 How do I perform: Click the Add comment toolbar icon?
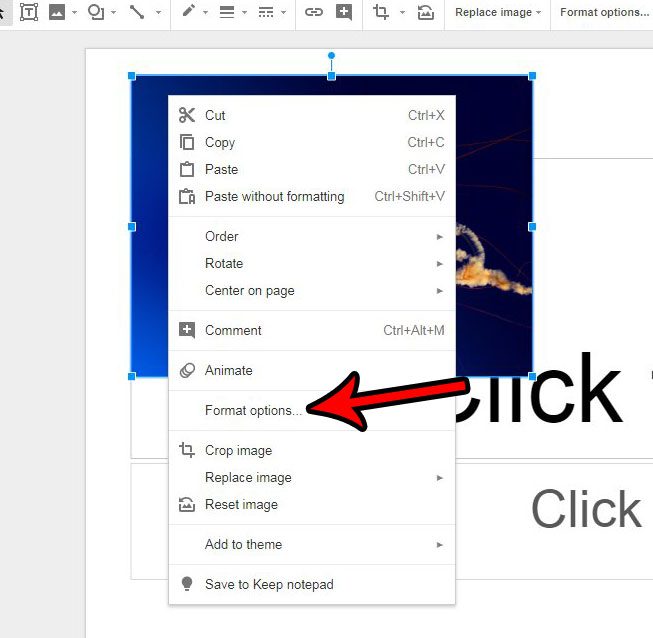pyautogui.click(x=344, y=12)
